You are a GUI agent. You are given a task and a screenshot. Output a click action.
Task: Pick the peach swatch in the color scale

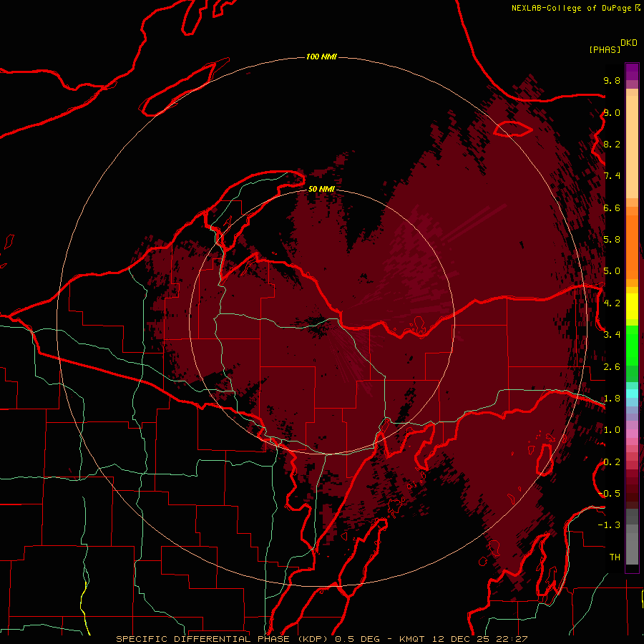tap(632, 147)
